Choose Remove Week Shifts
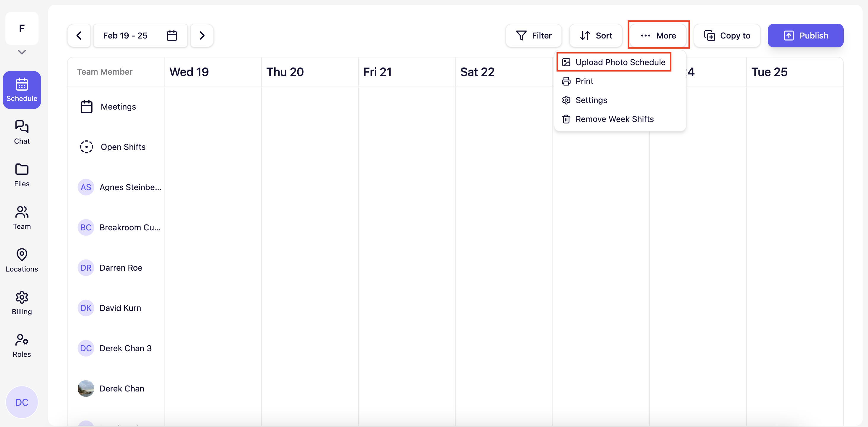The height and width of the screenshot is (427, 868). click(620, 119)
